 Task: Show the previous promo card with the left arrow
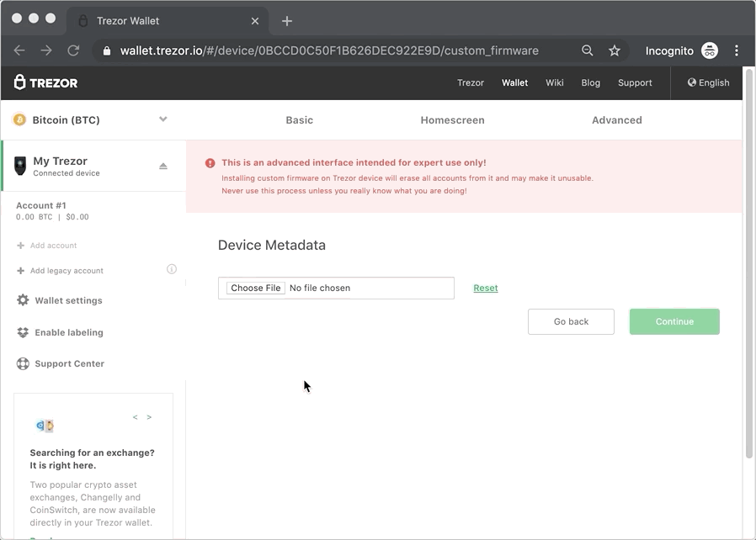point(136,417)
